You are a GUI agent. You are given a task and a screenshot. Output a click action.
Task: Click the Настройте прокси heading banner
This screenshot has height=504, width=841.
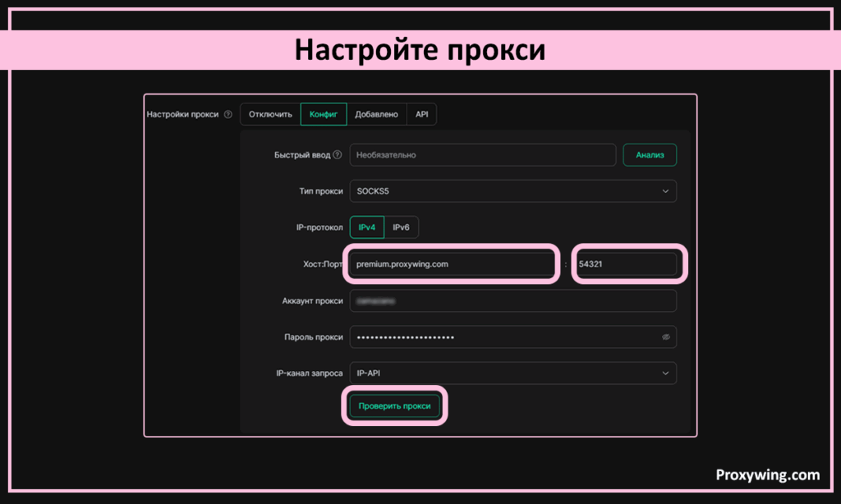pyautogui.click(x=420, y=50)
